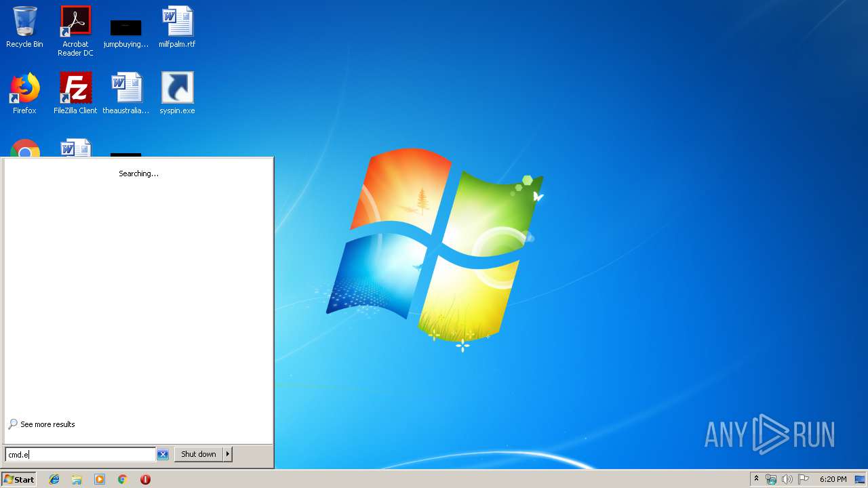The width and height of the screenshot is (868, 488).
Task: Open the volume tray icon
Action: tap(787, 479)
